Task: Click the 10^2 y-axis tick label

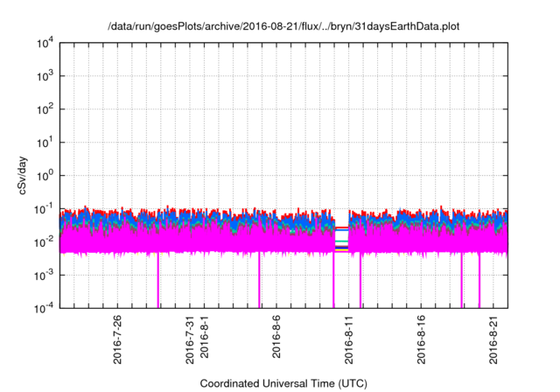Action: tap(45, 109)
